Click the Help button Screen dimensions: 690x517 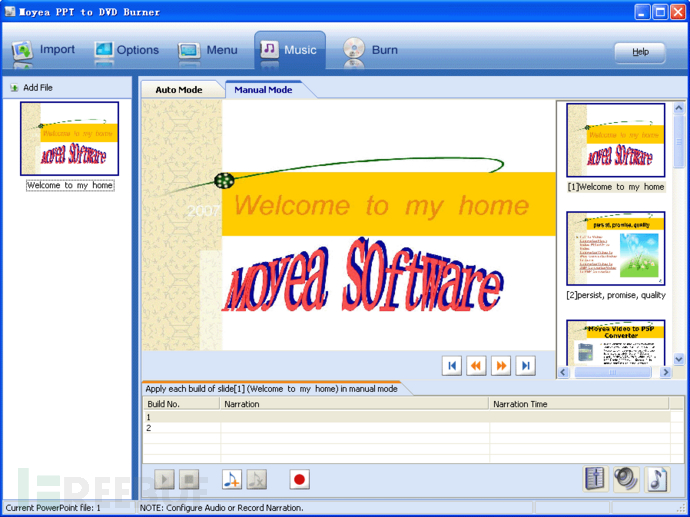click(x=640, y=52)
